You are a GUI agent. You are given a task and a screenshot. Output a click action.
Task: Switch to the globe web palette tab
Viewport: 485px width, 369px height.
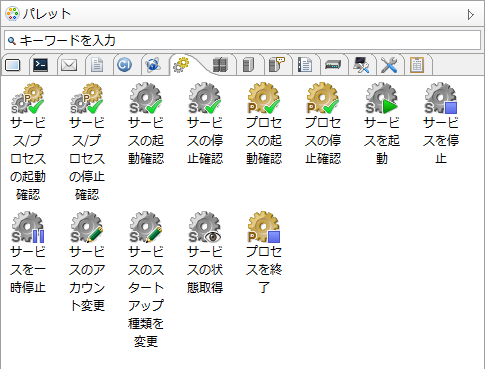[153, 65]
